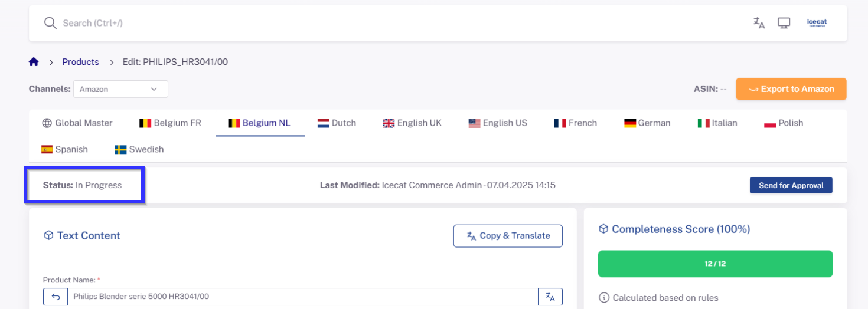Click the home breadcrumb icon

coord(34,62)
